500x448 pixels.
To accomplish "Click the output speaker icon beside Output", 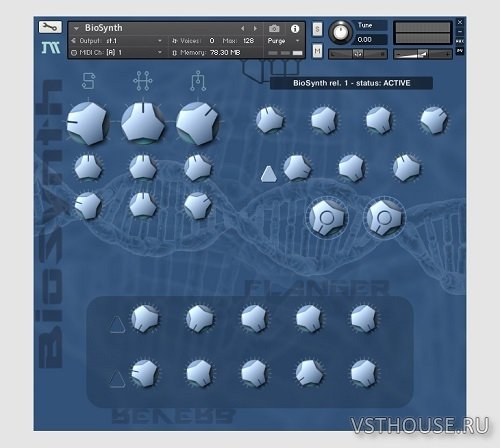I will (74, 41).
